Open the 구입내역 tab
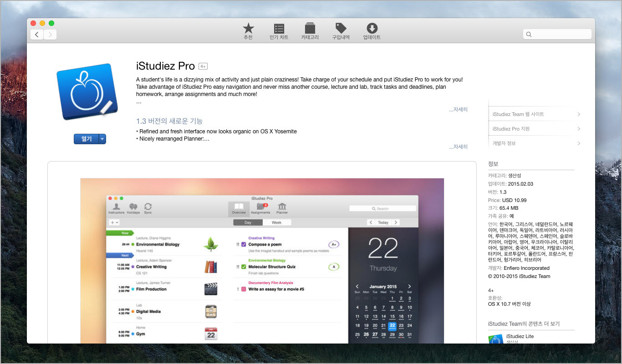Screen dimensions: 622x364 (x=341, y=31)
